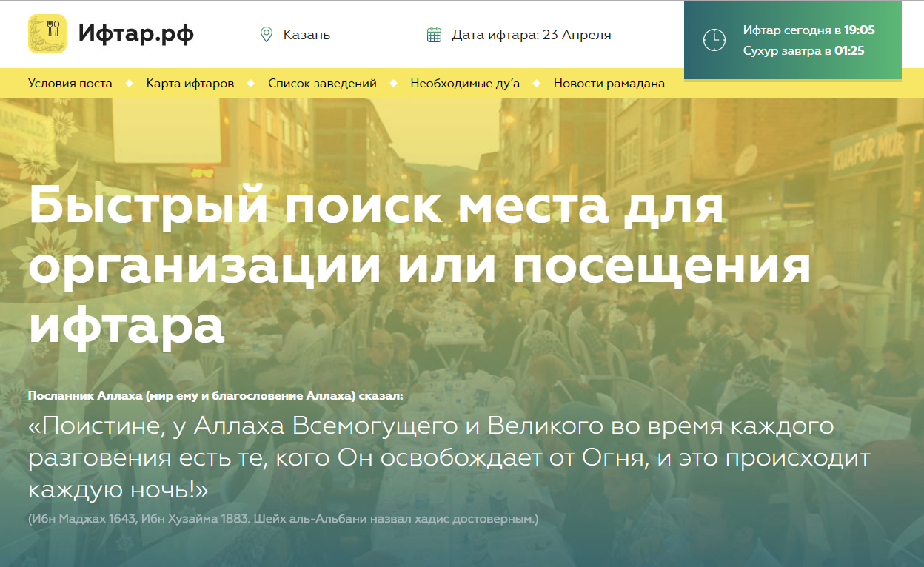Select Необходимые ду'а in the menu
The image size is (924, 567).
[x=465, y=84]
